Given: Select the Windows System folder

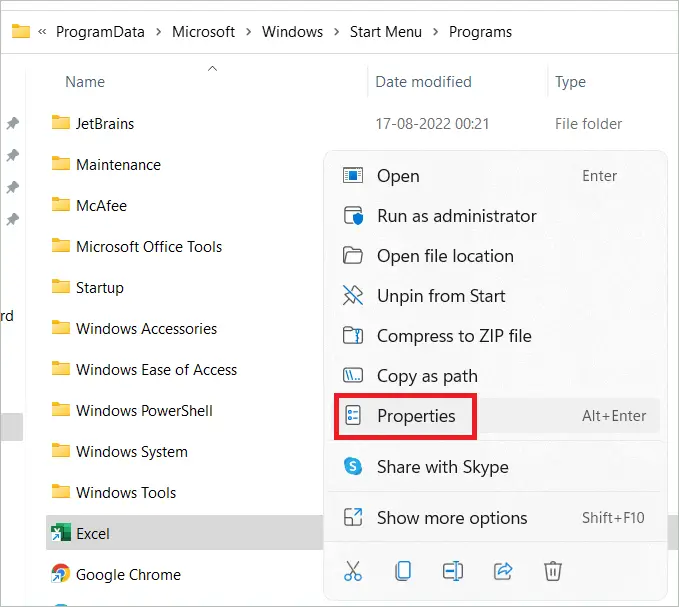Looking at the screenshot, I should tap(132, 451).
